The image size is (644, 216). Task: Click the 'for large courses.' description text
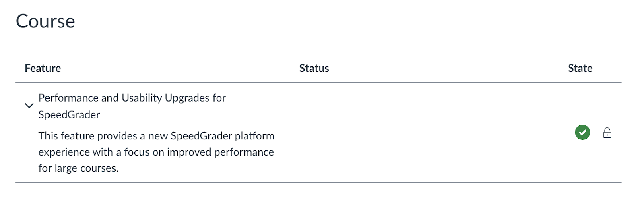tap(78, 168)
